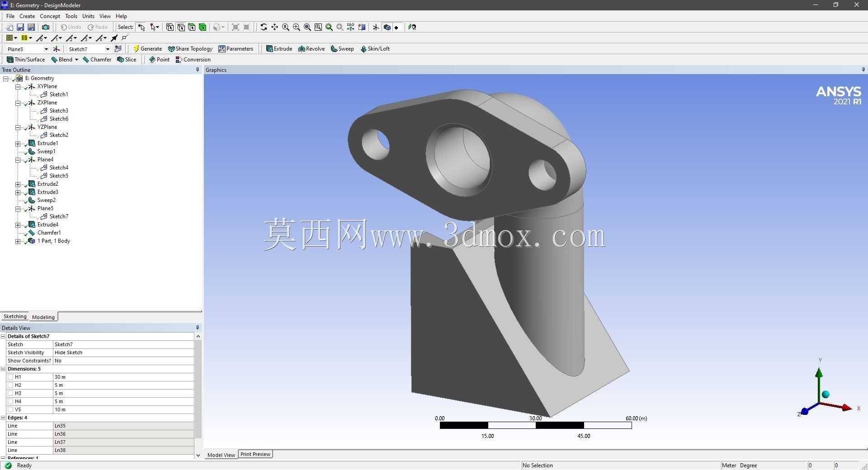This screenshot has height=470, width=868.
Task: Open the Create menu
Action: [x=27, y=16]
